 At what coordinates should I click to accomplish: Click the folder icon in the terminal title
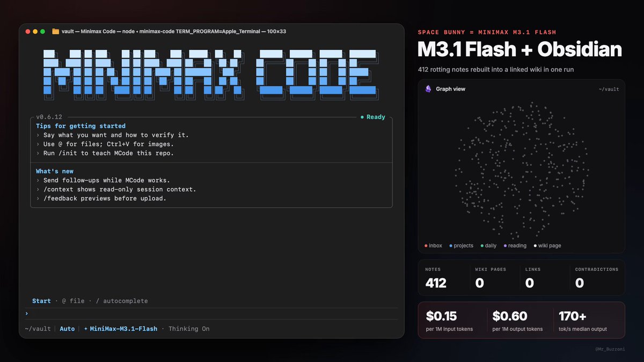(55, 31)
